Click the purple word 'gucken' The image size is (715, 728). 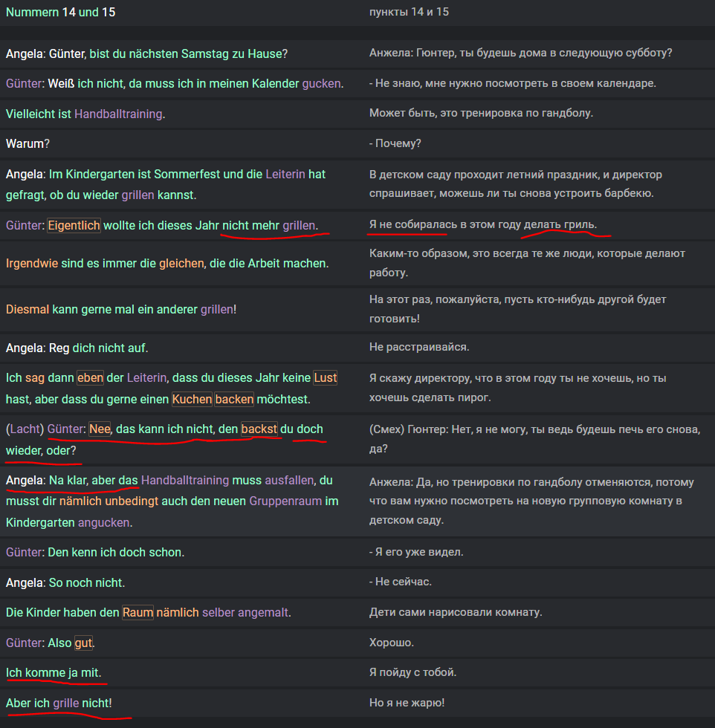[322, 84]
